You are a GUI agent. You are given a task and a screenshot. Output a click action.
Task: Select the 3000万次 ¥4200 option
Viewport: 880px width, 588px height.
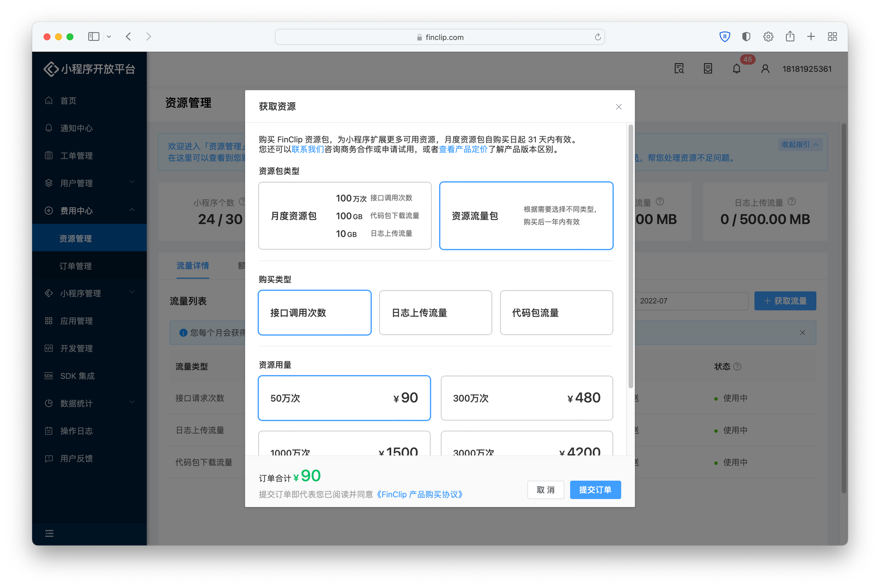pos(527,445)
